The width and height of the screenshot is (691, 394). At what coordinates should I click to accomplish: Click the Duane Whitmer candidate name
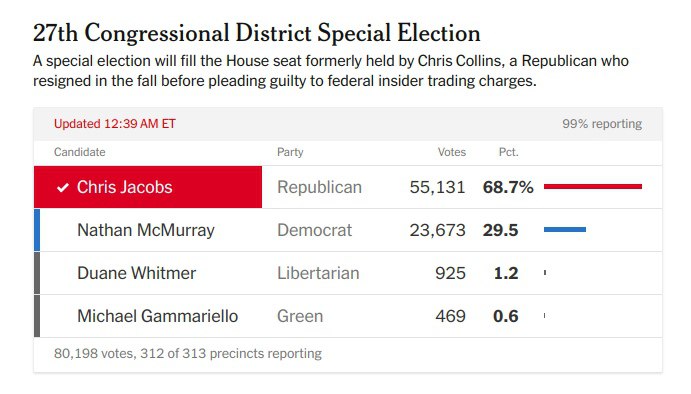pyautogui.click(x=137, y=273)
